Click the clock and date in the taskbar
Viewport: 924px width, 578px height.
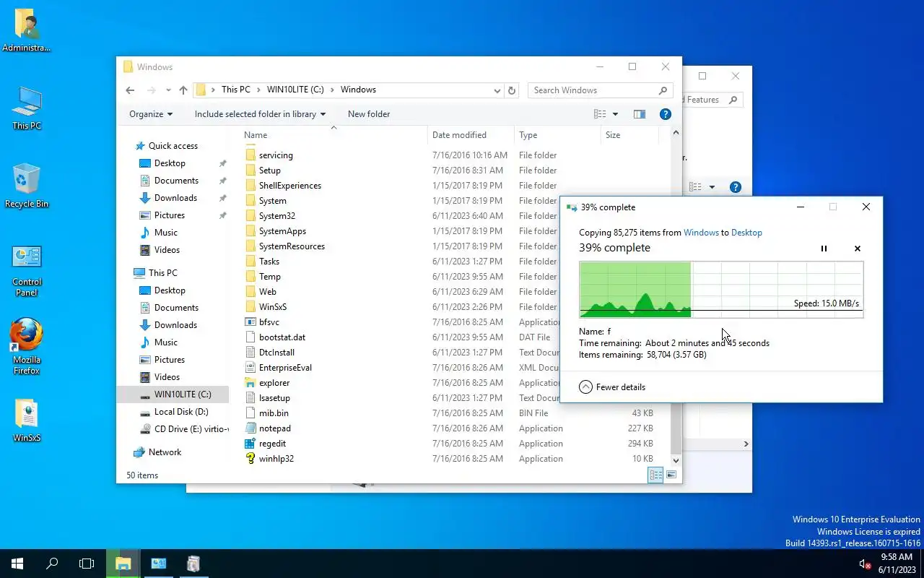coord(896,564)
